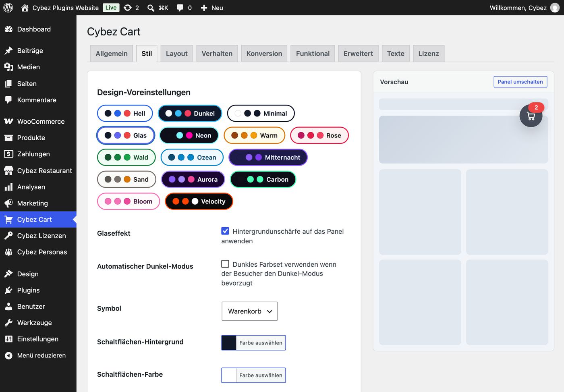564x392 pixels.
Task: Open the Schaltflächen-Farbe white color swatch
Action: tap(229, 375)
